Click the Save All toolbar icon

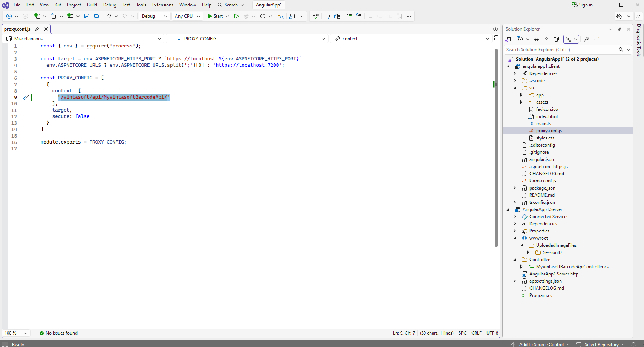tap(96, 16)
